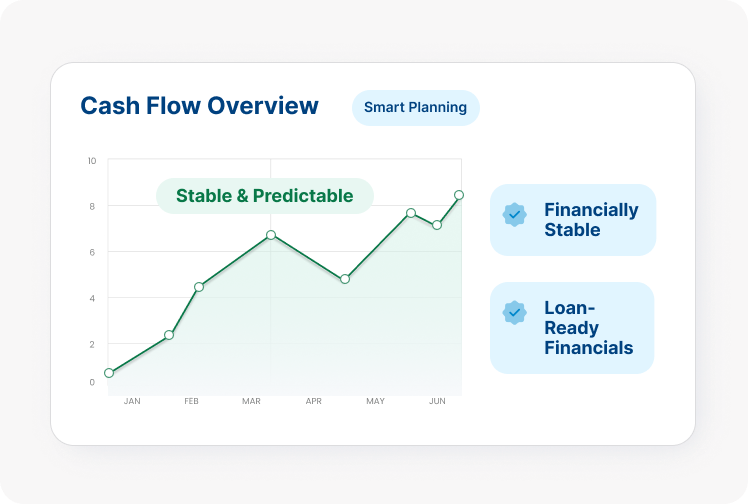Viewport: 748px width, 504px height.
Task: Click the Financially Stable verified badge icon
Action: coord(514,215)
